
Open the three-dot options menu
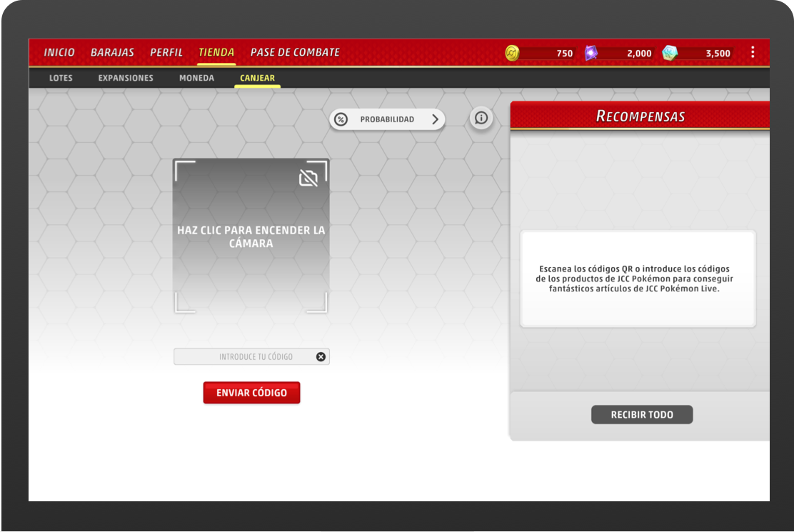(753, 53)
